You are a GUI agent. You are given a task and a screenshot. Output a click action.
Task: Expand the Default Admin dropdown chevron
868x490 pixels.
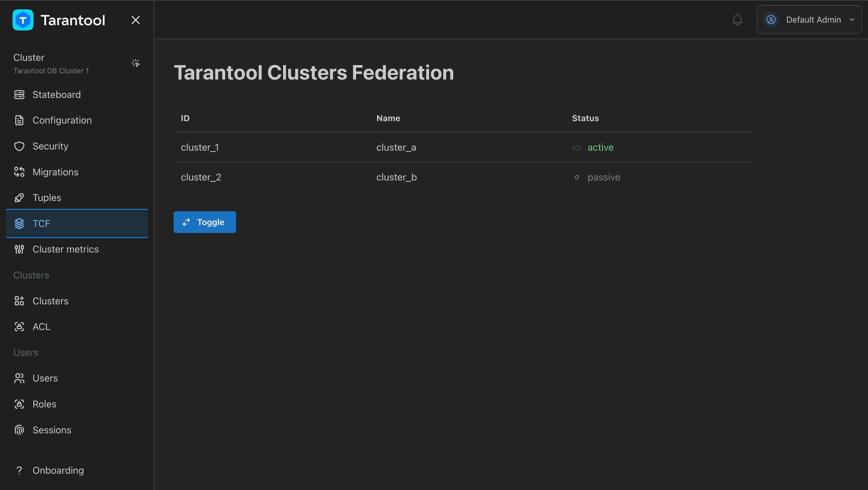pos(852,20)
